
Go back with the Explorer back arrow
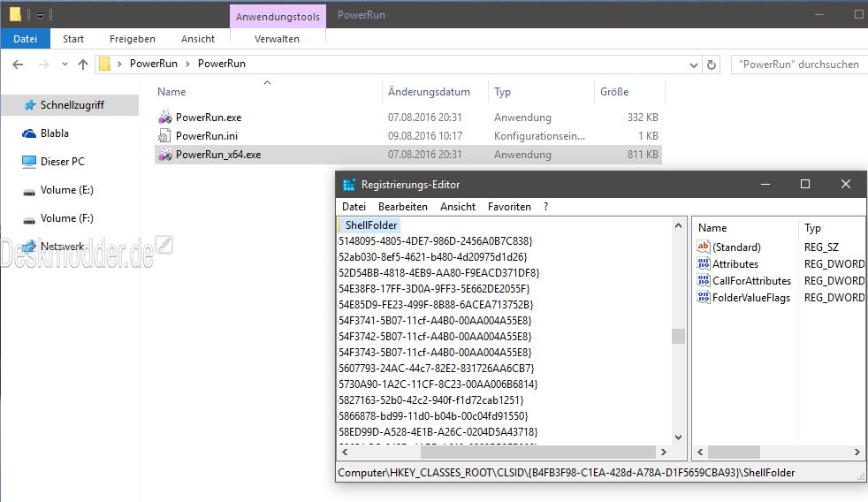18,65
